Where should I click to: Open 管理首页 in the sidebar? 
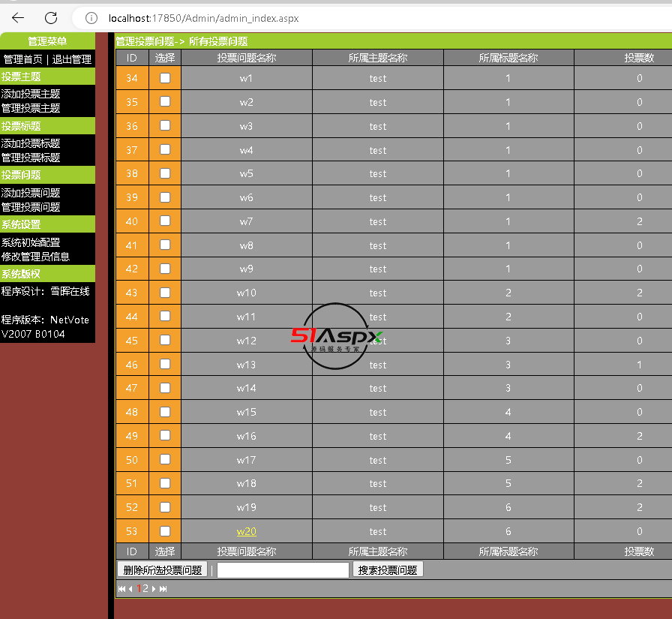23,59
